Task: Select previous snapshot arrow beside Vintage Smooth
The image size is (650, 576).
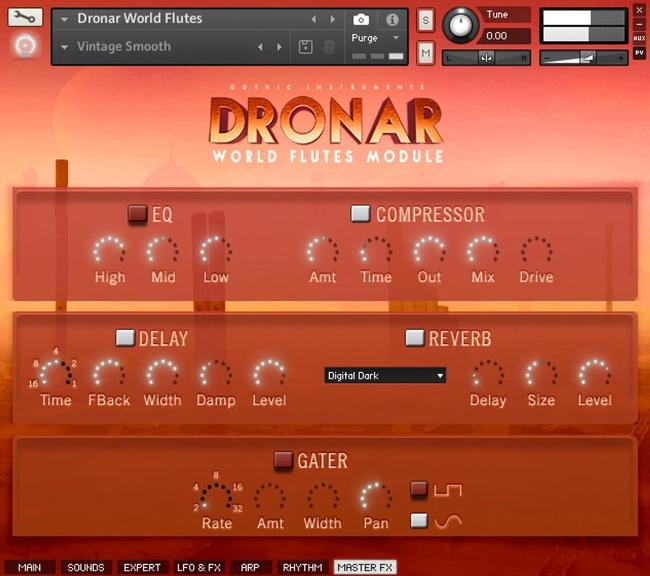Action: coord(260,47)
